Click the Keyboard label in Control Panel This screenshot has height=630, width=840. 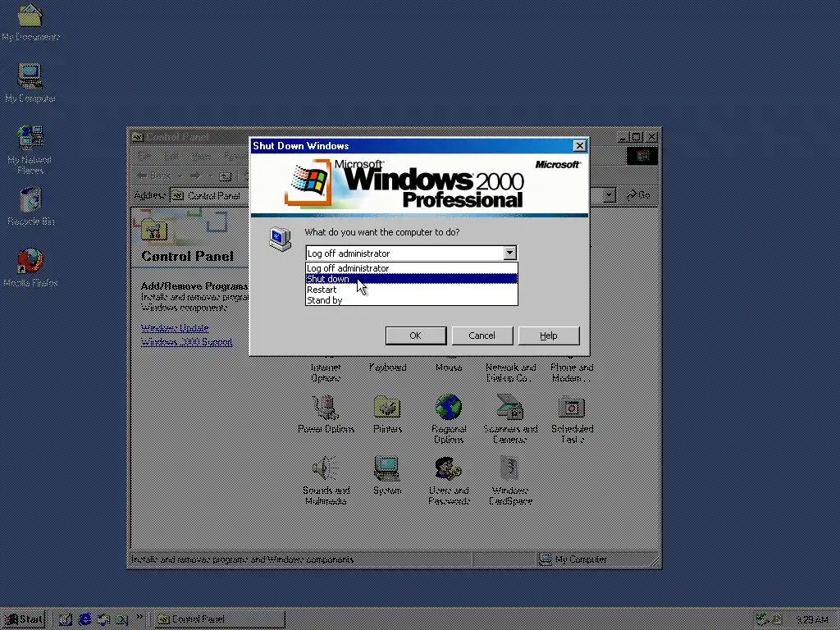(387, 367)
